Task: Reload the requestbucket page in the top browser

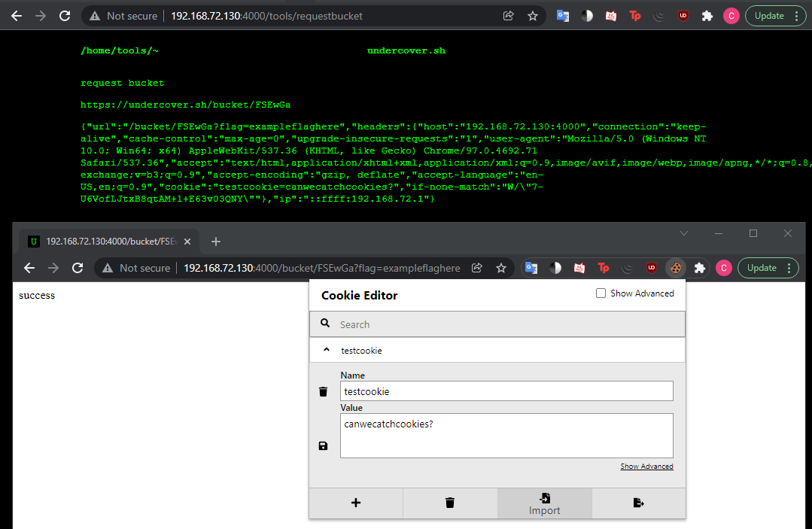Action: tap(65, 16)
